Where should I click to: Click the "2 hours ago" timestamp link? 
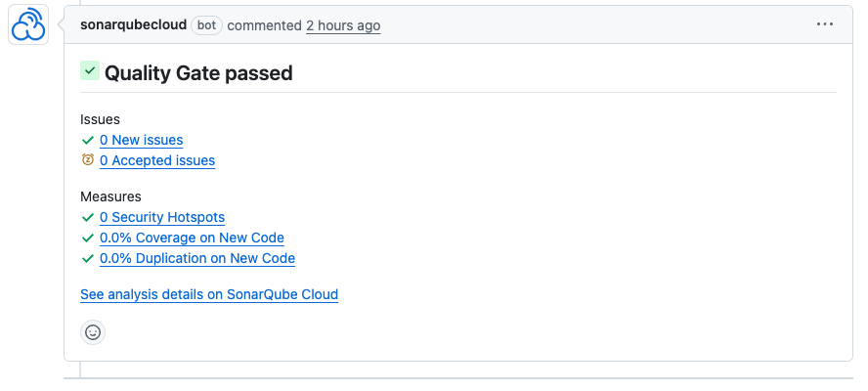tap(343, 25)
